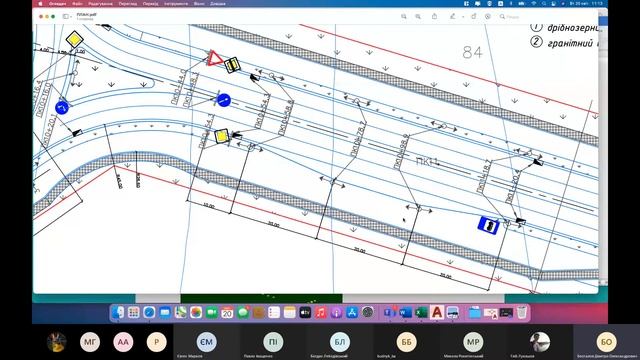Click the zoom in magnifier in Preview toolbar
The image size is (640, 360).
418,17
